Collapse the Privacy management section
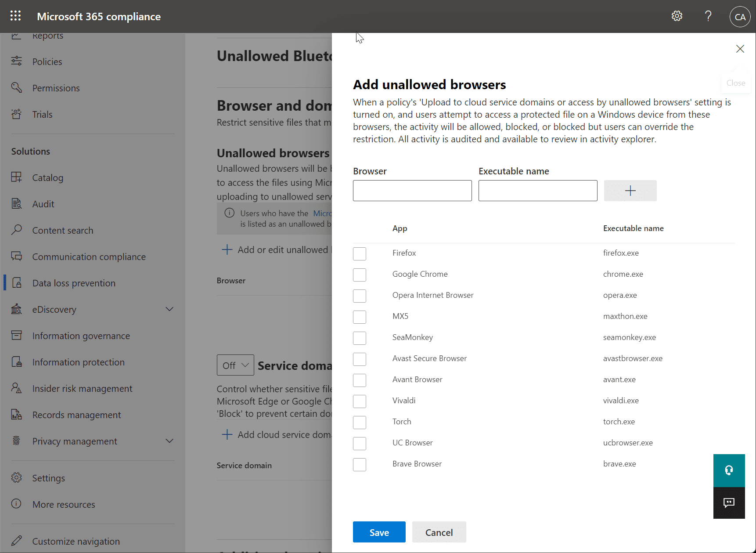This screenshot has height=553, width=756. [x=169, y=441]
